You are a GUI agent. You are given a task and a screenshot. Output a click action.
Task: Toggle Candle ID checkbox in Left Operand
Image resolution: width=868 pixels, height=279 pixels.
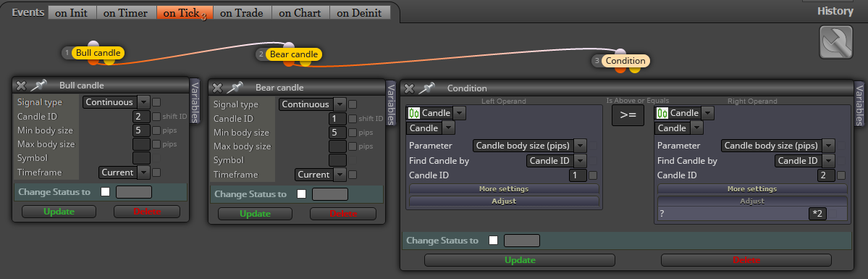pos(593,175)
